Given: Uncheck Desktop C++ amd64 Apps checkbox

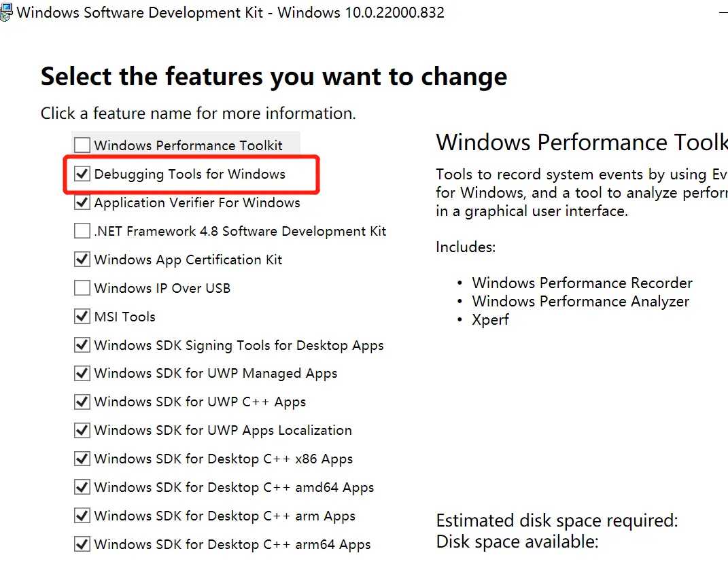Looking at the screenshot, I should 82,487.
